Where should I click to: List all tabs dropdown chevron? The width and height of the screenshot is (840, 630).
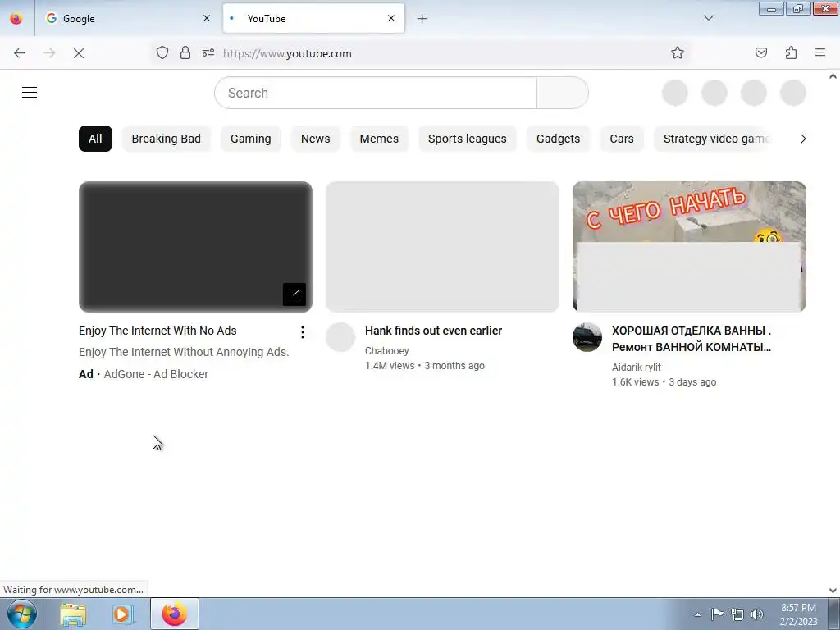(709, 18)
